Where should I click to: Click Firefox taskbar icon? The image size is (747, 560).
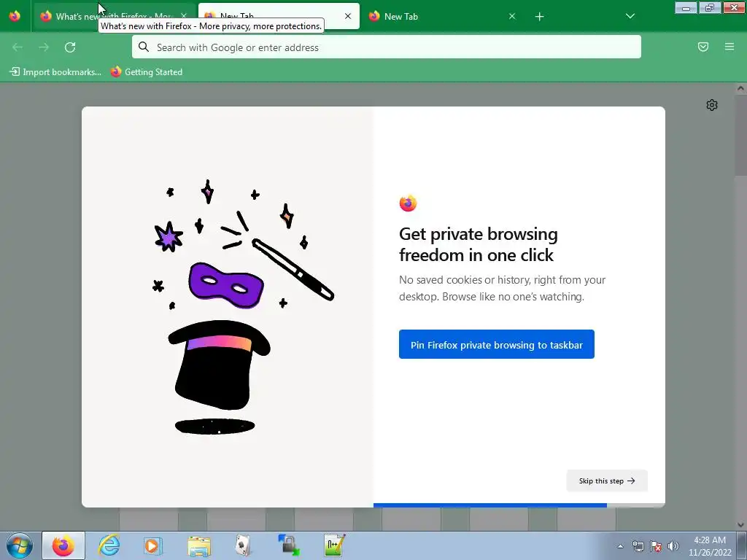[x=63, y=545]
